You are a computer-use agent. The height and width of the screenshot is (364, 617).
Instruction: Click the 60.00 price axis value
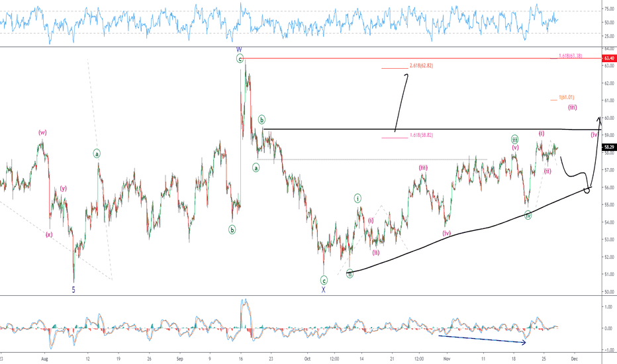(609, 118)
